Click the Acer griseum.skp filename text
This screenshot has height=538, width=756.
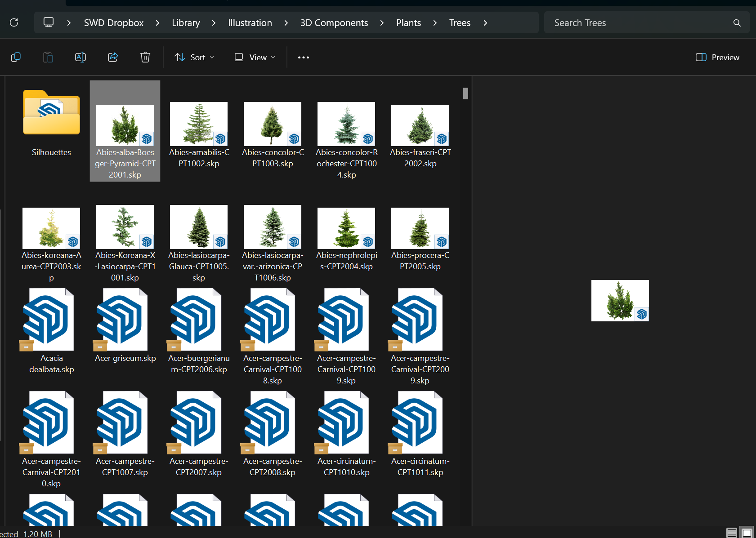pos(125,358)
